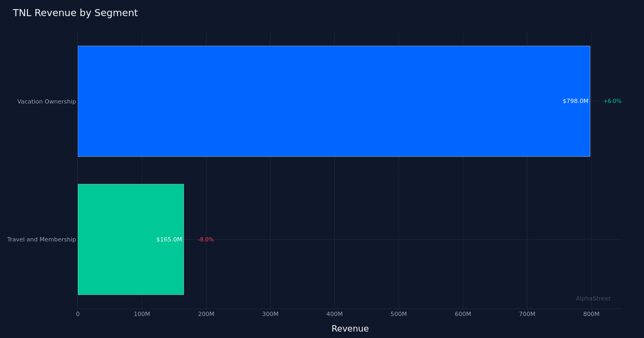
Task: Open the AlphaStreet watermark link
Action: click(593, 298)
